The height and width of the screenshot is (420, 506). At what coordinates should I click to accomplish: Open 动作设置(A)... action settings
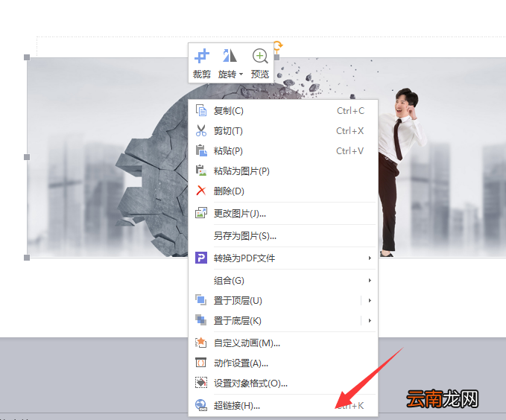tap(282, 363)
